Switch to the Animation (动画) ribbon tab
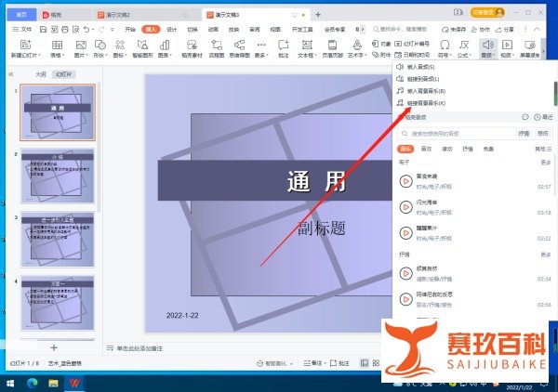This screenshot has height=392, width=558. (x=213, y=30)
